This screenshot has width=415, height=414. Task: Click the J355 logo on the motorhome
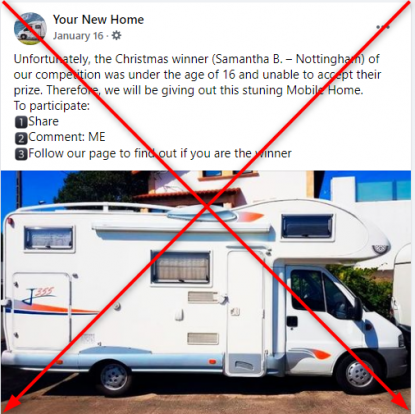pos(39,295)
